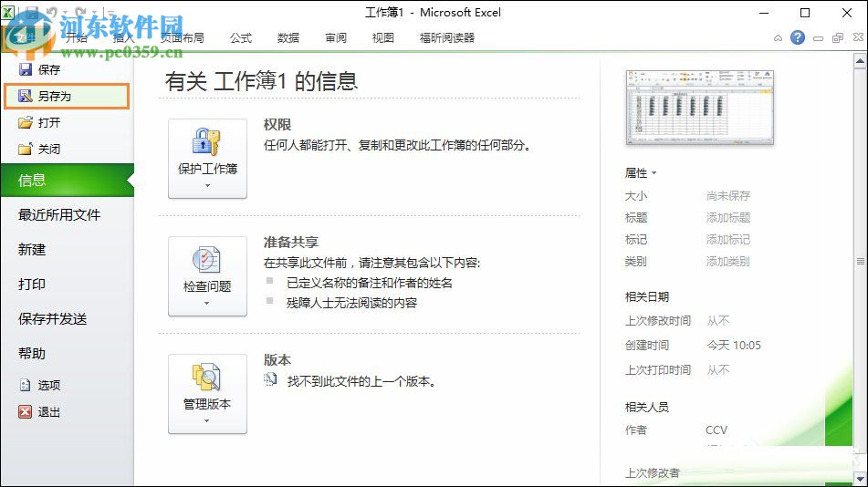Click author name CCV
868x487 pixels.
(x=716, y=430)
